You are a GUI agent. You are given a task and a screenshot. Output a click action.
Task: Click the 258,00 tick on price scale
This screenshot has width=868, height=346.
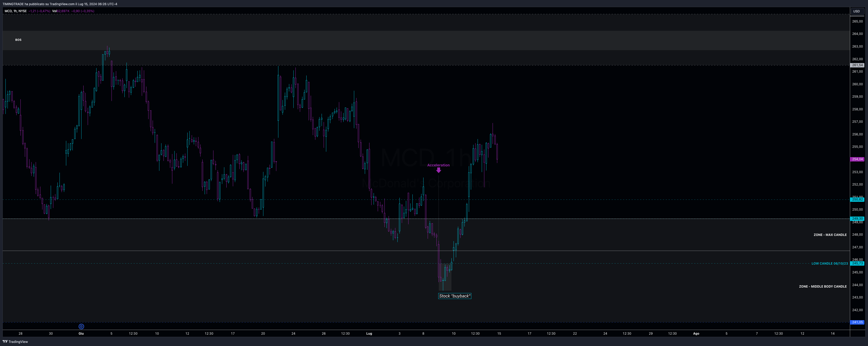(x=857, y=109)
